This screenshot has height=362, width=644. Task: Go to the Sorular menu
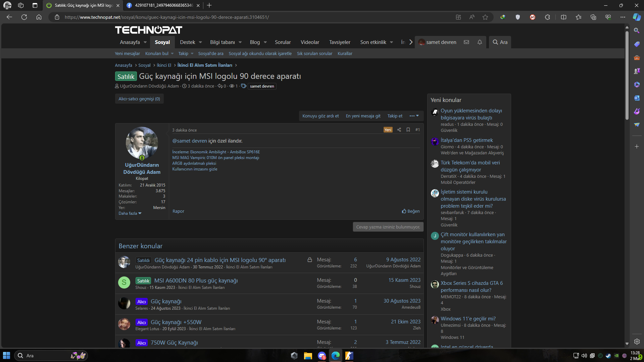tap(283, 42)
